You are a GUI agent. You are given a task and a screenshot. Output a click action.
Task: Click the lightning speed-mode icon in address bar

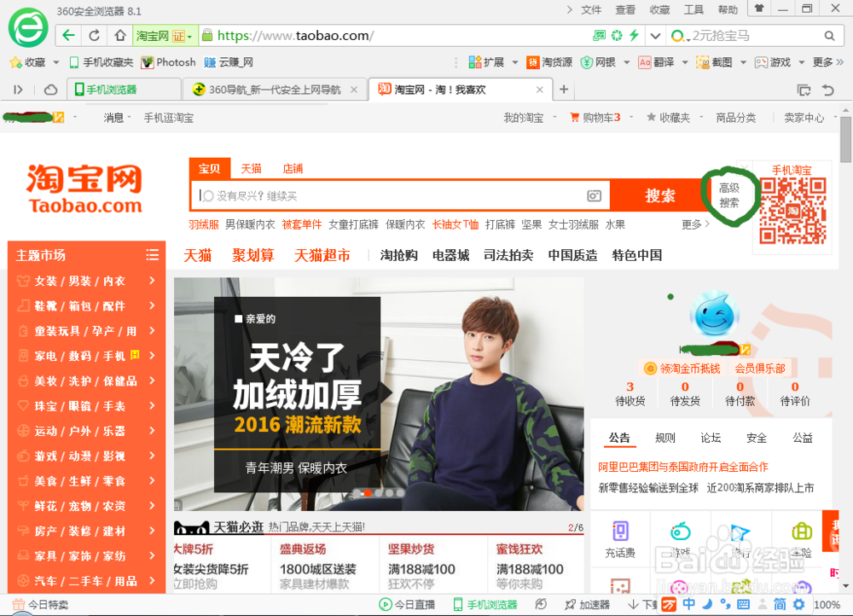tap(635, 35)
